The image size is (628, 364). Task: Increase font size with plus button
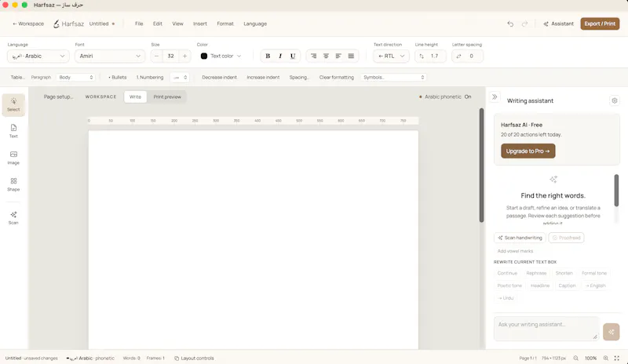click(184, 56)
